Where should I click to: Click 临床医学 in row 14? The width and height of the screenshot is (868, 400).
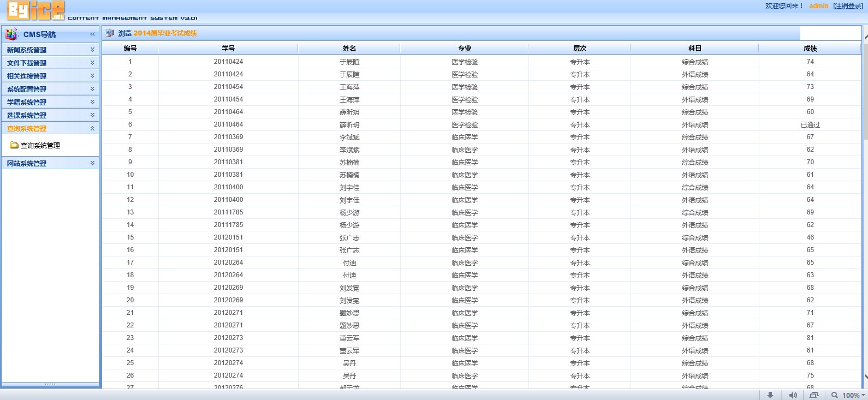tap(465, 225)
